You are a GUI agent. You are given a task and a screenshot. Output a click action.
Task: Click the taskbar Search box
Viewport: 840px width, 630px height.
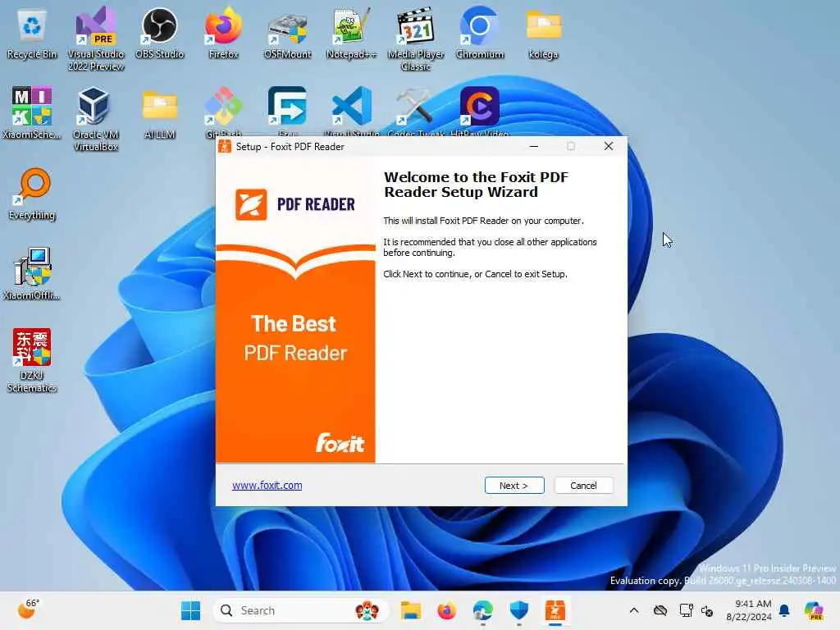pos(300,610)
